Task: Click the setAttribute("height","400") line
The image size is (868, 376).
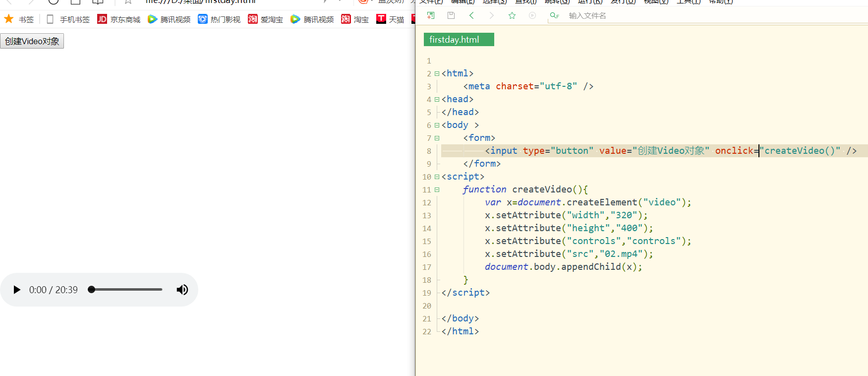Action: pos(569,228)
